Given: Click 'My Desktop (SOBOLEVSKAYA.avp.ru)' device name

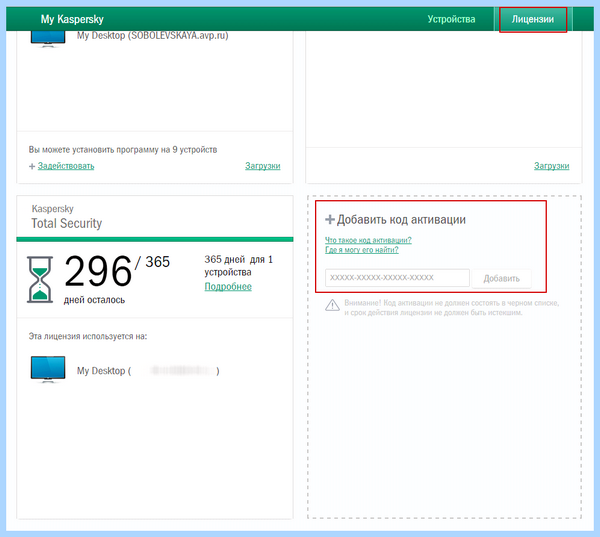Looking at the screenshot, I should point(152,36).
